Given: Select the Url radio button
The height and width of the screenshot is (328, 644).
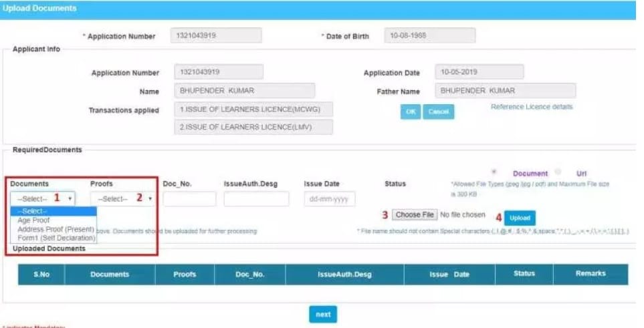Looking at the screenshot, I should click(558, 172).
